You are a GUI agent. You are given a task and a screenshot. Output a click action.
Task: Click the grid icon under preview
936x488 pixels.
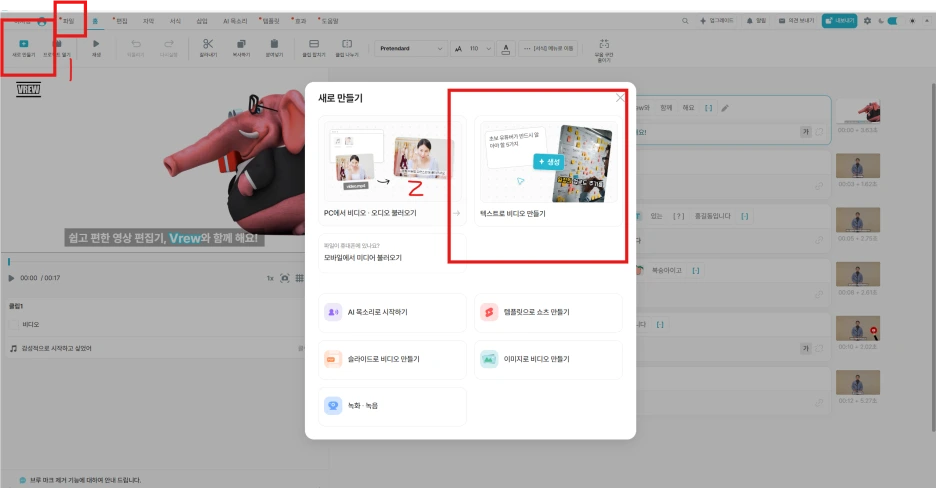(300, 278)
